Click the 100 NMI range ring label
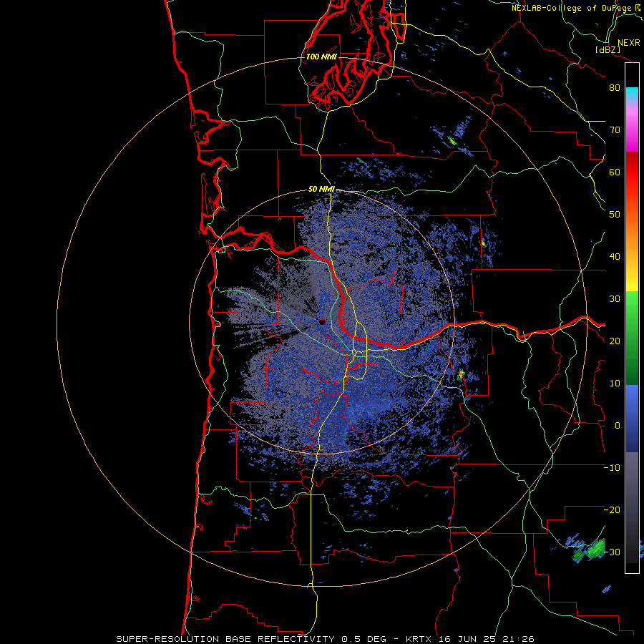Image resolution: width=644 pixels, height=644 pixels. pos(321,57)
